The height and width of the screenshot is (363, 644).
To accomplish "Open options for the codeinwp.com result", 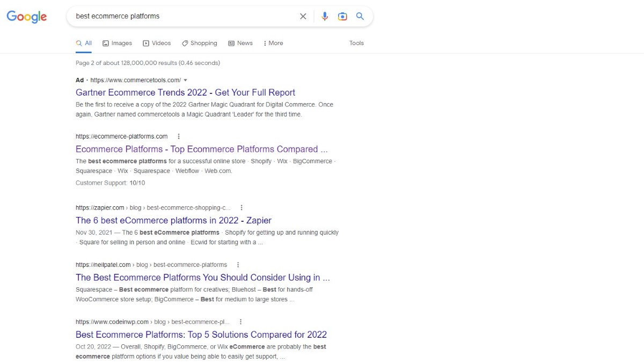I will click(x=240, y=322).
